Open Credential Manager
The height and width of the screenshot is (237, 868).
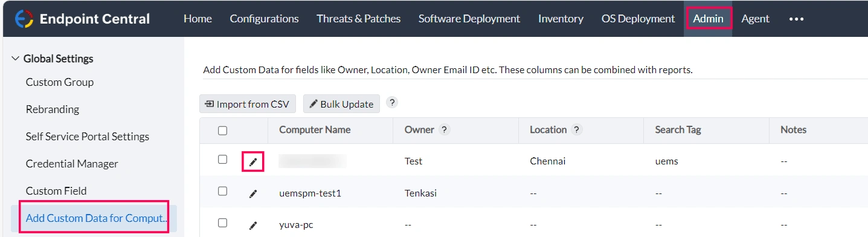[x=72, y=164]
